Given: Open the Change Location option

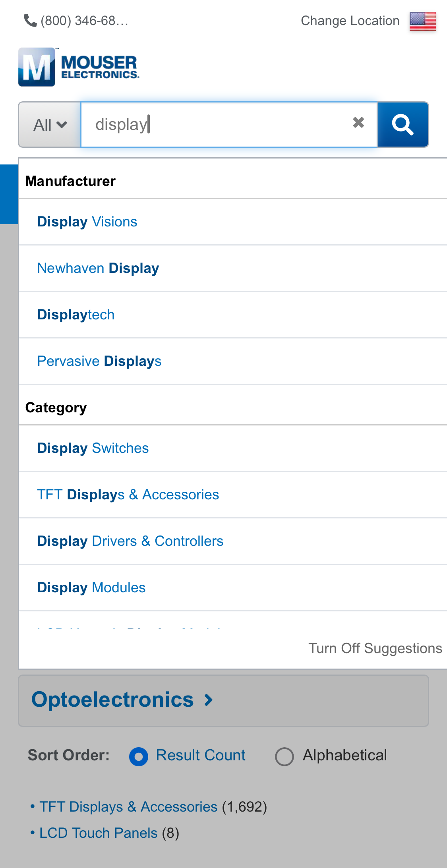Looking at the screenshot, I should (x=350, y=21).
